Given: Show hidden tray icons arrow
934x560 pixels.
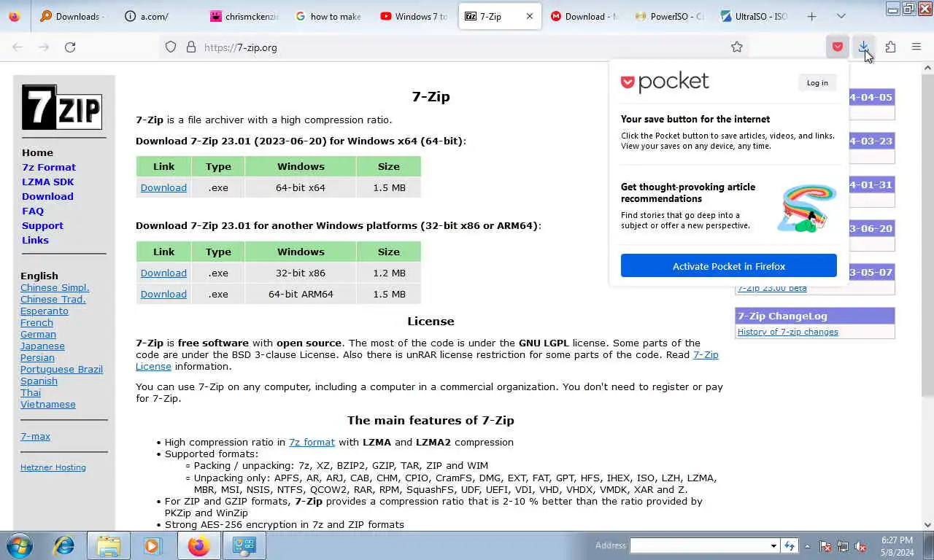Looking at the screenshot, I should tap(807, 545).
